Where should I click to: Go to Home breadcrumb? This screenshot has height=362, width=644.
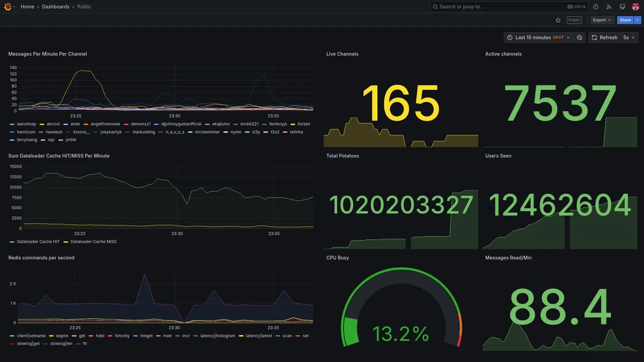click(27, 7)
